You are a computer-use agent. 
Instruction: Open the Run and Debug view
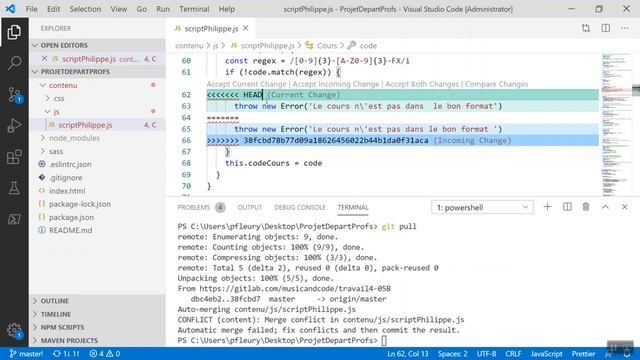14,126
